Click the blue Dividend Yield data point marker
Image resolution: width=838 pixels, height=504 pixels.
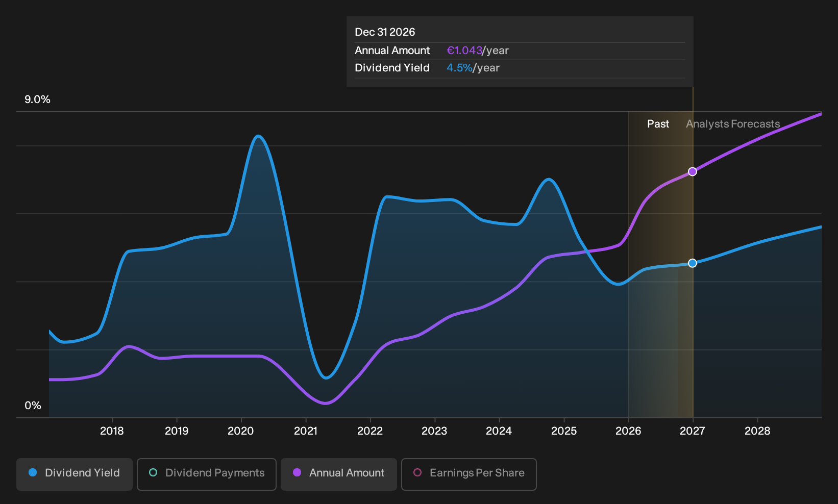coord(693,263)
